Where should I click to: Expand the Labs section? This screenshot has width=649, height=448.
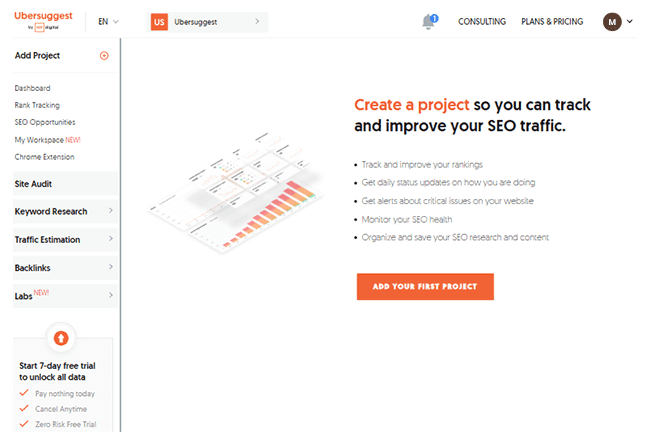pos(65,296)
